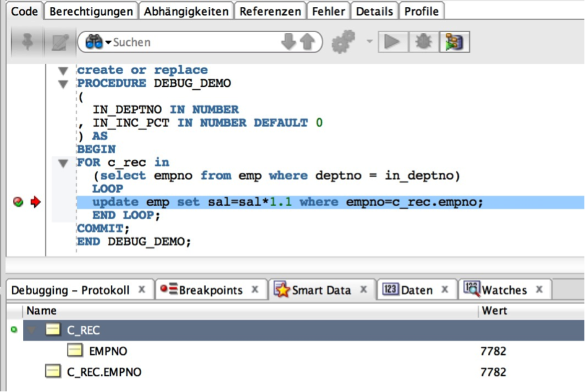The height and width of the screenshot is (392, 585).
Task: Click the 7782 value of EMPNO
Action: (493, 351)
